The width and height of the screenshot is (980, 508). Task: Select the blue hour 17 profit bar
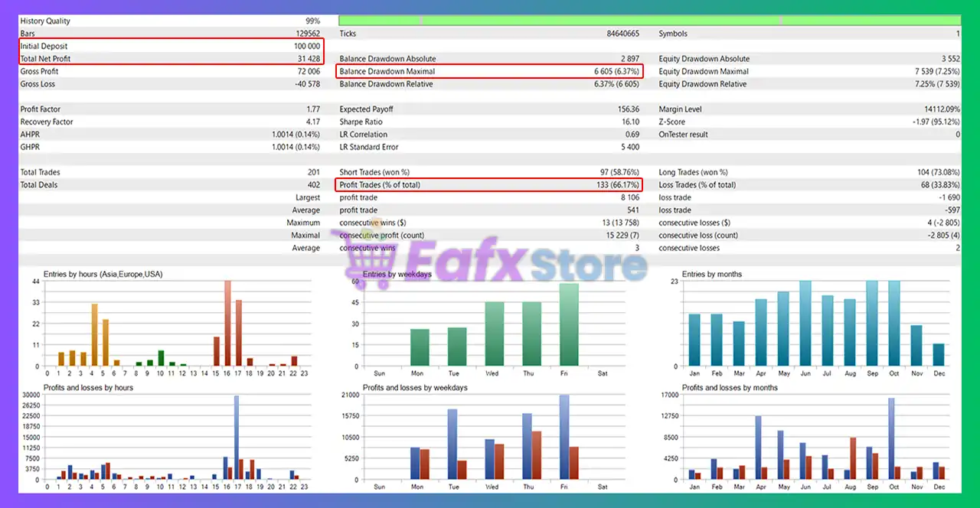tap(237, 438)
